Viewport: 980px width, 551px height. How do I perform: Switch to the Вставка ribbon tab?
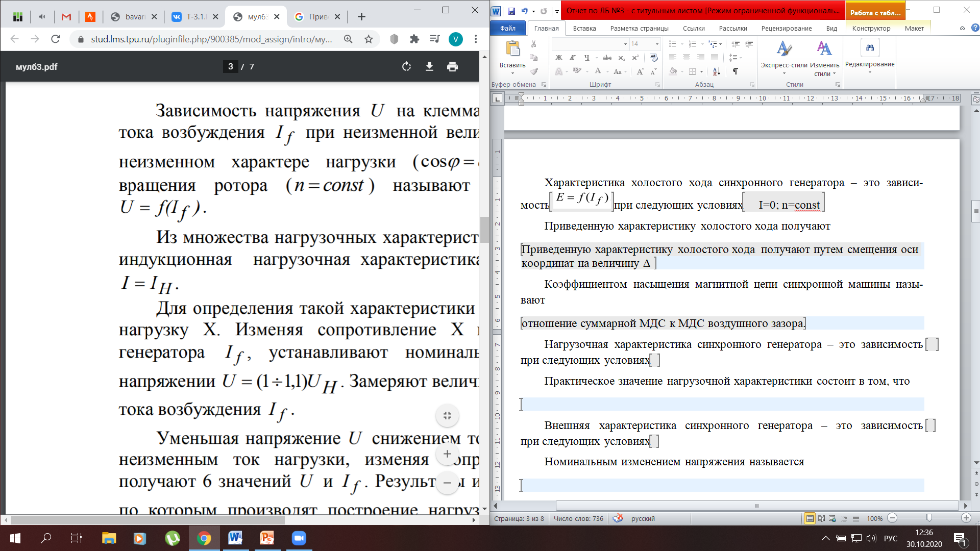click(584, 28)
